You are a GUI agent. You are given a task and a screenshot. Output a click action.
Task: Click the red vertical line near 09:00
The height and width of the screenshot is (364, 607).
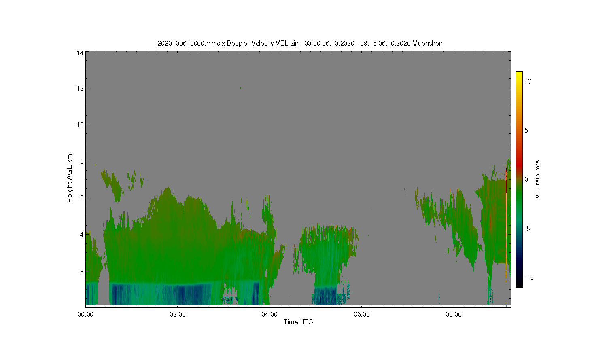(506, 222)
